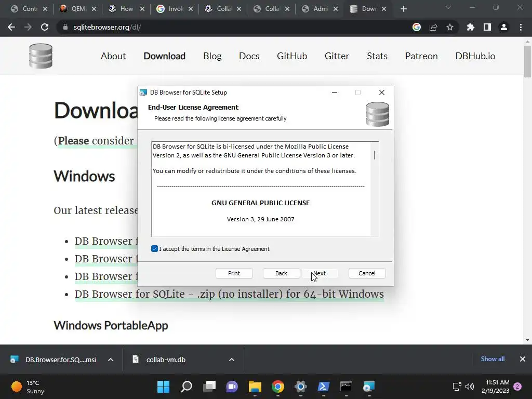532x399 pixels.
Task: Close the Contr tab
Action: pyautogui.click(x=45, y=9)
